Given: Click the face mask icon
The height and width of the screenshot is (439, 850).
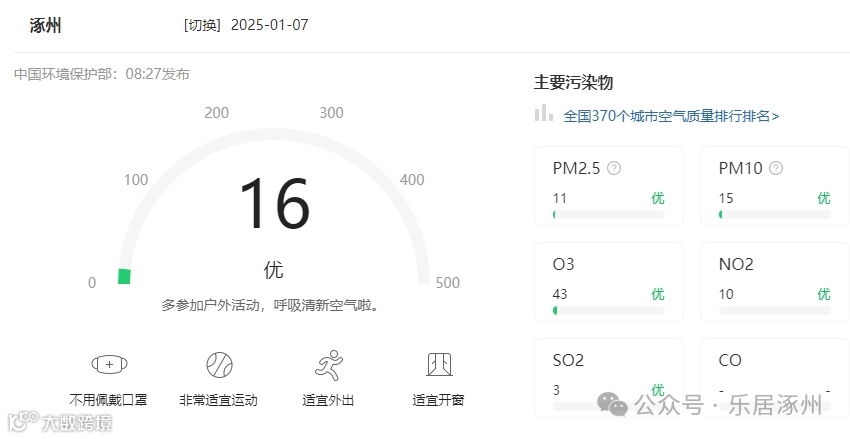Looking at the screenshot, I should click(x=110, y=364).
